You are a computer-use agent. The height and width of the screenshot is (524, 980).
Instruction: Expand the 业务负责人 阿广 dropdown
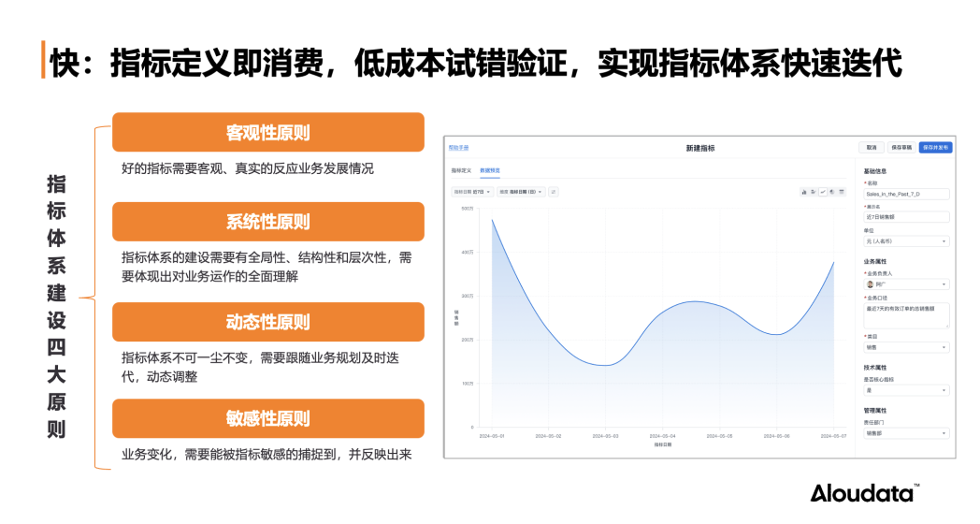(x=906, y=284)
